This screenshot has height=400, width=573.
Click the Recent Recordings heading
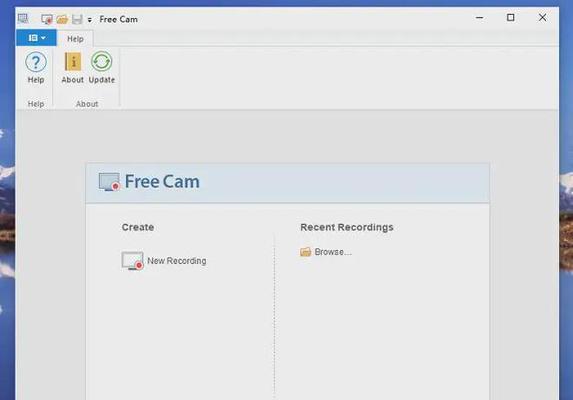coord(347,227)
